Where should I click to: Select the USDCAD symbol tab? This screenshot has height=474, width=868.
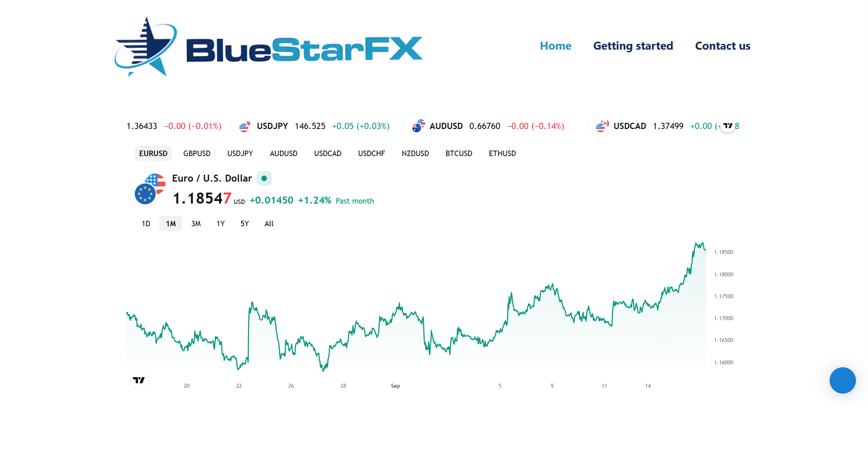click(x=328, y=153)
